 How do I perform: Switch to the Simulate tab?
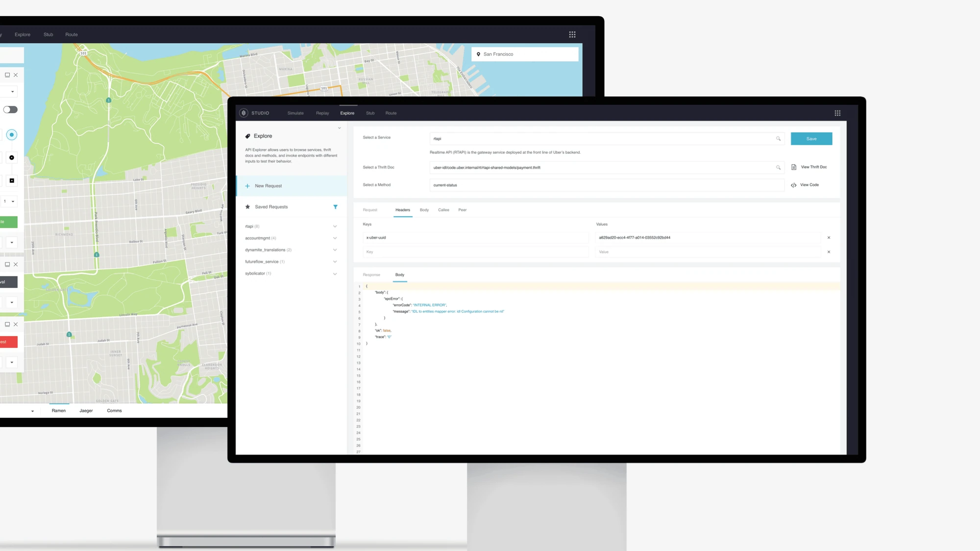[295, 113]
